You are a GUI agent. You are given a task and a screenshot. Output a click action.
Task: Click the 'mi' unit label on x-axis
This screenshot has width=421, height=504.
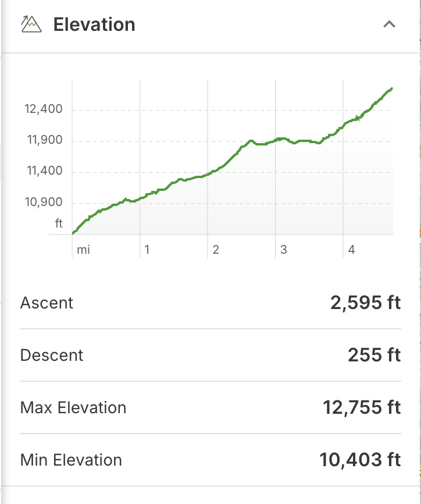(84, 250)
